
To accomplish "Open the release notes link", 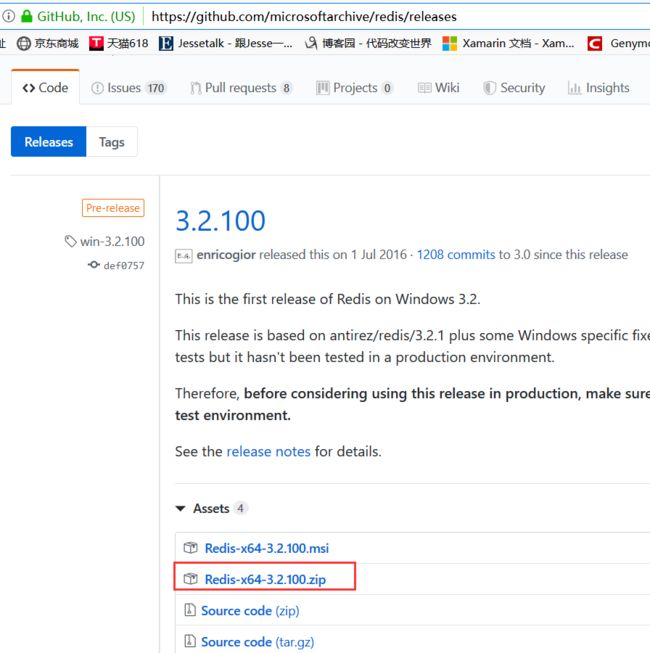I will pos(269,451).
